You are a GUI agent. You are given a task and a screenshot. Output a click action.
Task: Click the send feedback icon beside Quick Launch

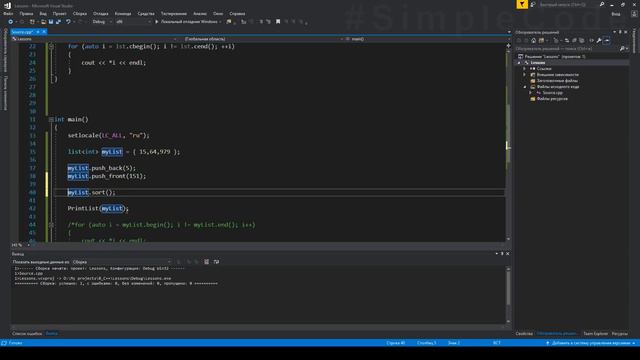(x=533, y=4)
